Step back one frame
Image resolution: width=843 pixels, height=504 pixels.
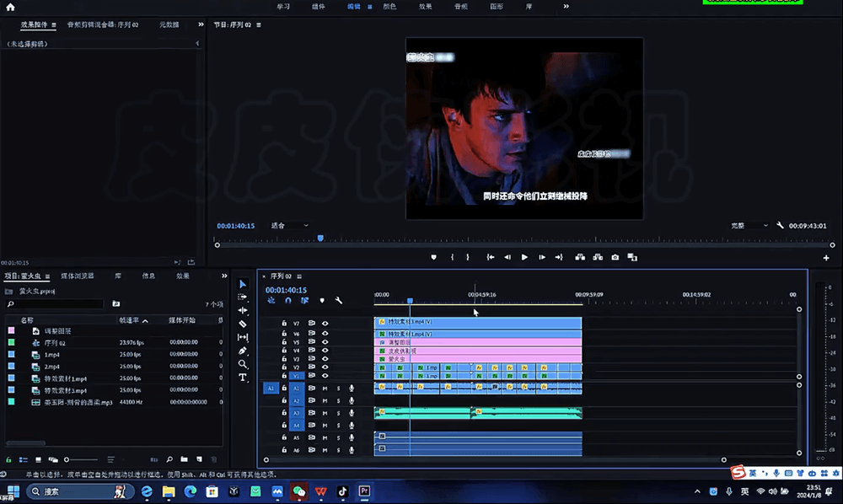click(507, 257)
